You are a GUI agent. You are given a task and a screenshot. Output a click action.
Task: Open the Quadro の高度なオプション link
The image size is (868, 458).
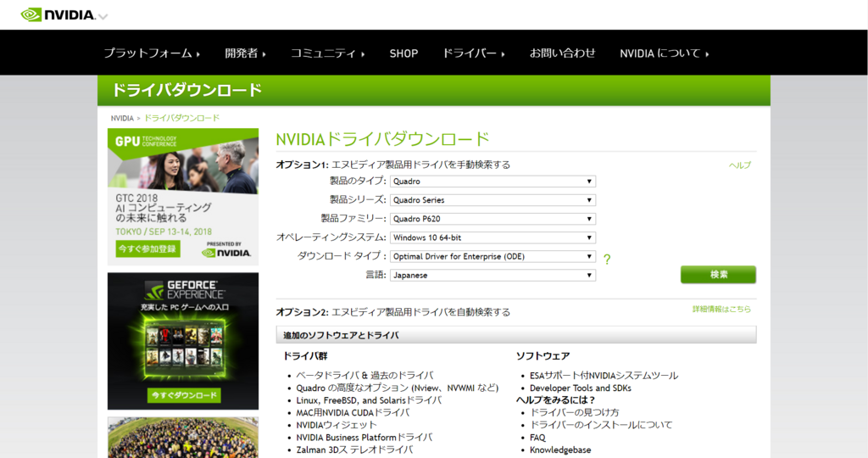397,388
